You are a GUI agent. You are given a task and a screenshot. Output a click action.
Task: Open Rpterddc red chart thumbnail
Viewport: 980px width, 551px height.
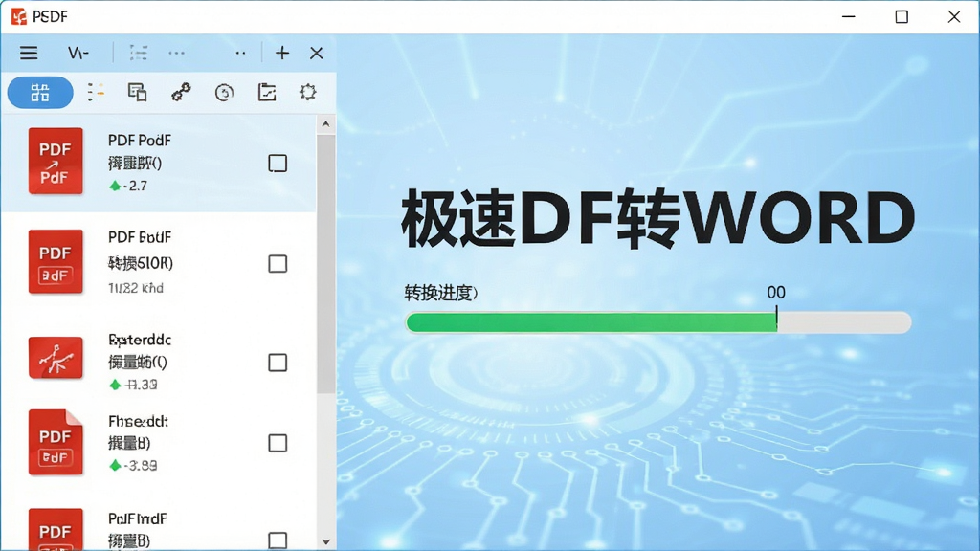pos(56,358)
